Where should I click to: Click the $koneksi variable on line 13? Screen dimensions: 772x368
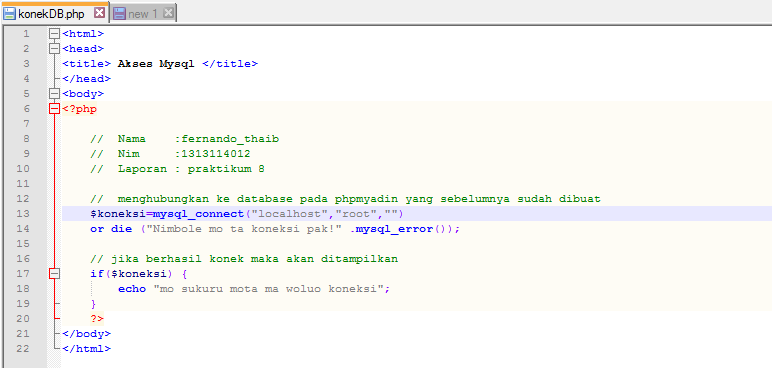pos(118,214)
